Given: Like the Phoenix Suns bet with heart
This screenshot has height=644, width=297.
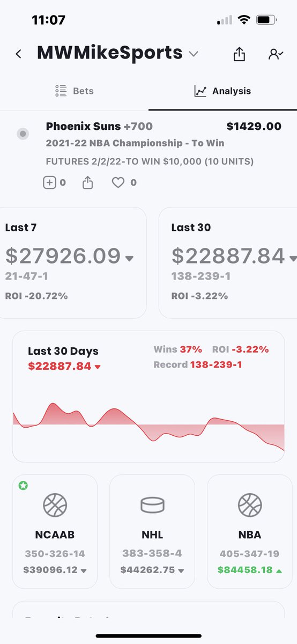Looking at the screenshot, I should pyautogui.click(x=118, y=182).
